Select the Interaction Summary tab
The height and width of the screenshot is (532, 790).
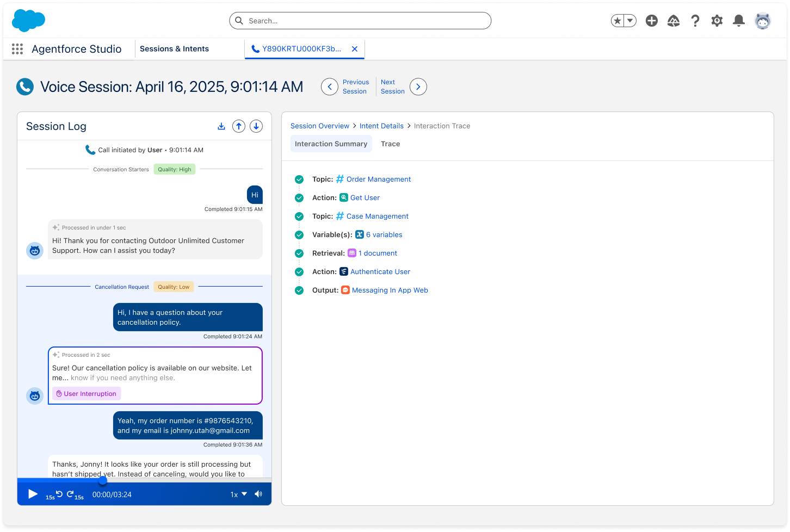click(x=331, y=144)
